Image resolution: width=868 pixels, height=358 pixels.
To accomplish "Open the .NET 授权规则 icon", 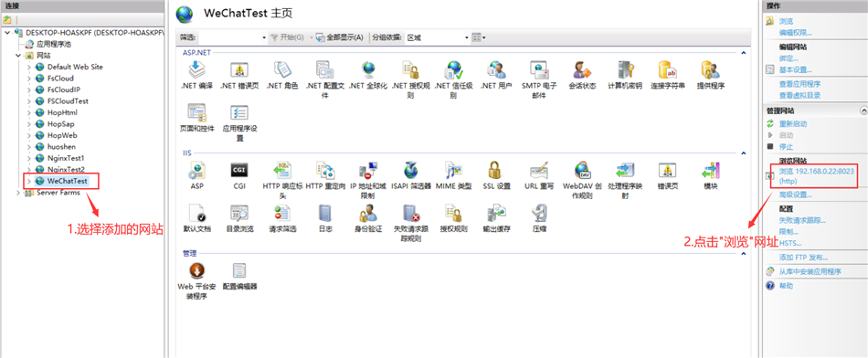I will (x=410, y=70).
